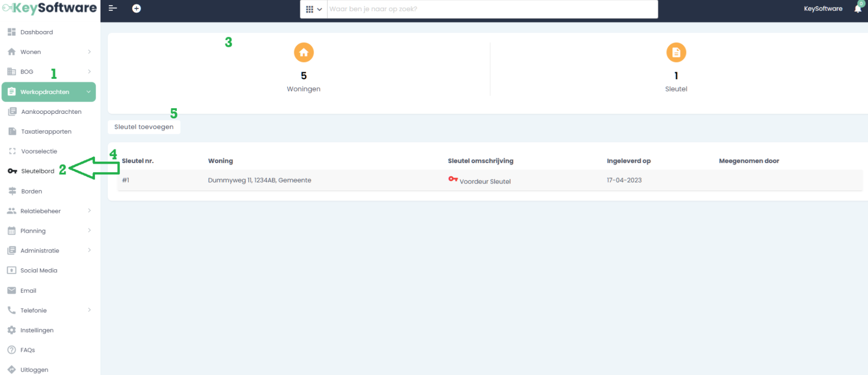
Task: Open the notifications bell
Action: point(858,8)
